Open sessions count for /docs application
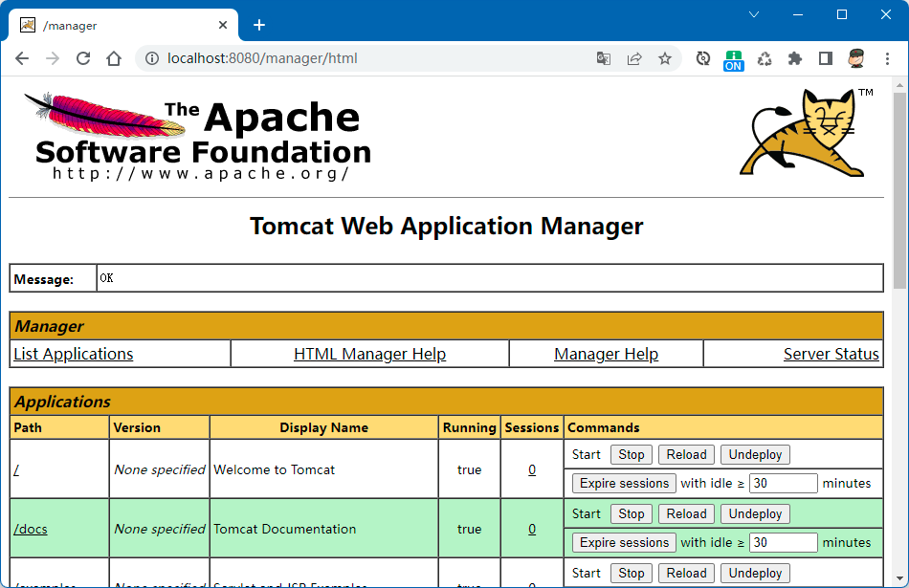 click(532, 529)
